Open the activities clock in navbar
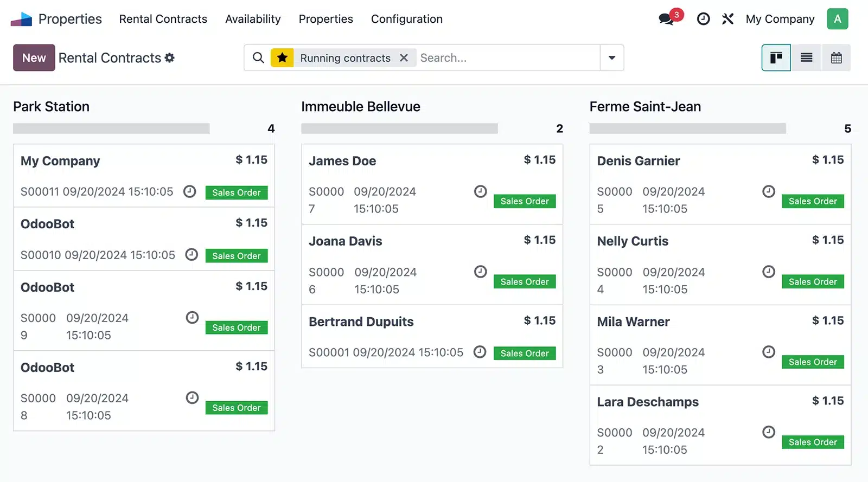868x482 pixels. click(703, 19)
